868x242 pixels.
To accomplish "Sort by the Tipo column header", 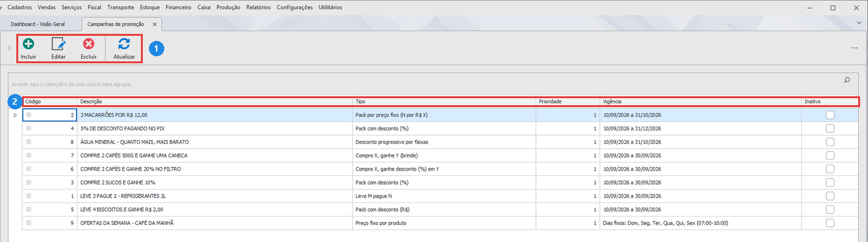I will tap(444, 102).
